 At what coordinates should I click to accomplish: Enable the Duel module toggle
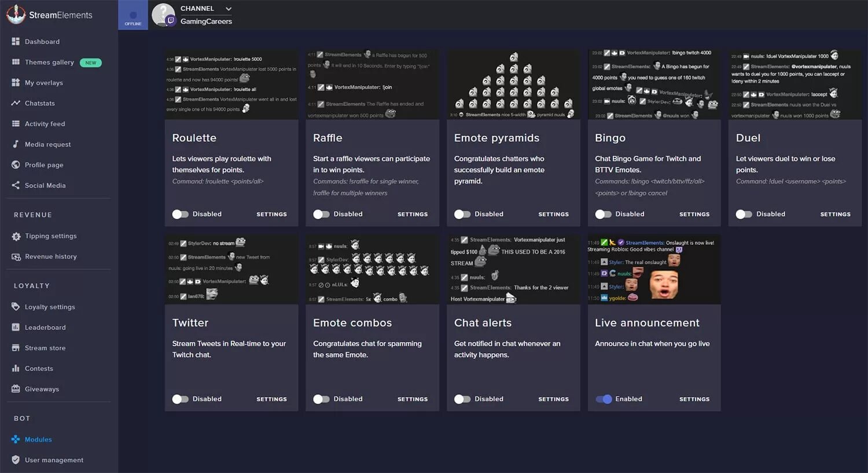click(x=744, y=214)
